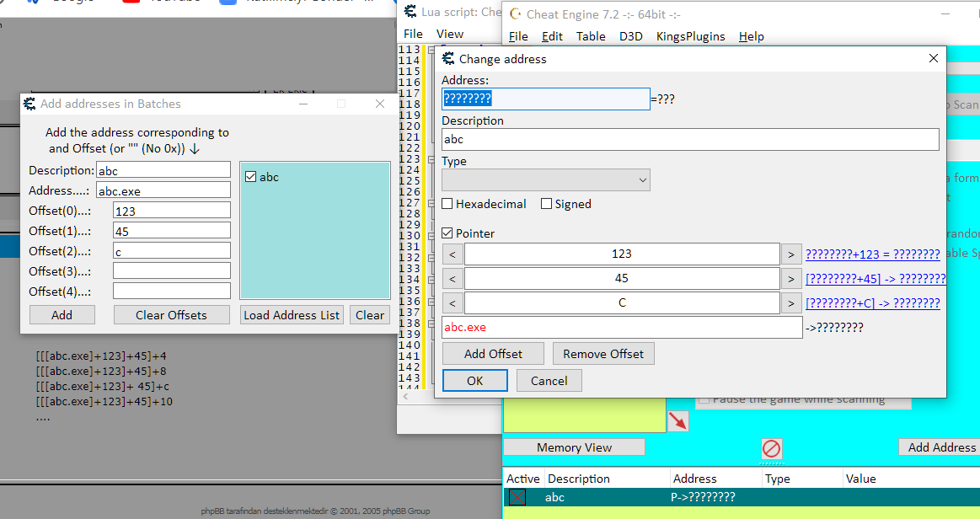
Task: Open the Table menu in Cheat Engine
Action: click(x=591, y=36)
